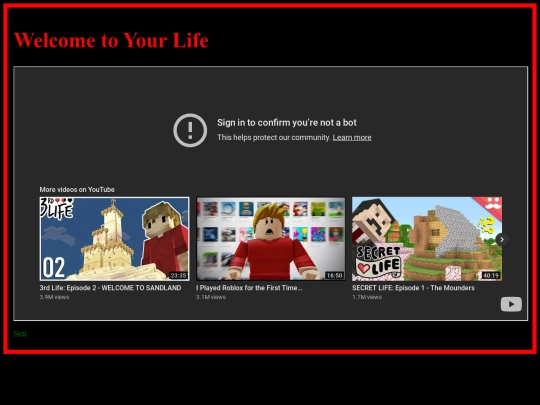Click the '3.9M views' text
Image resolution: width=540 pixels, height=405 pixels.
pyautogui.click(x=54, y=297)
